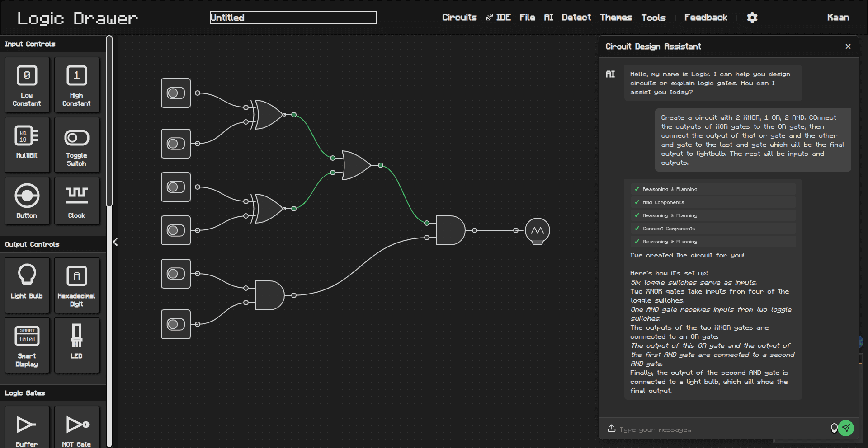This screenshot has width=868, height=448.
Task: Open the File menu
Action: pyautogui.click(x=527, y=18)
